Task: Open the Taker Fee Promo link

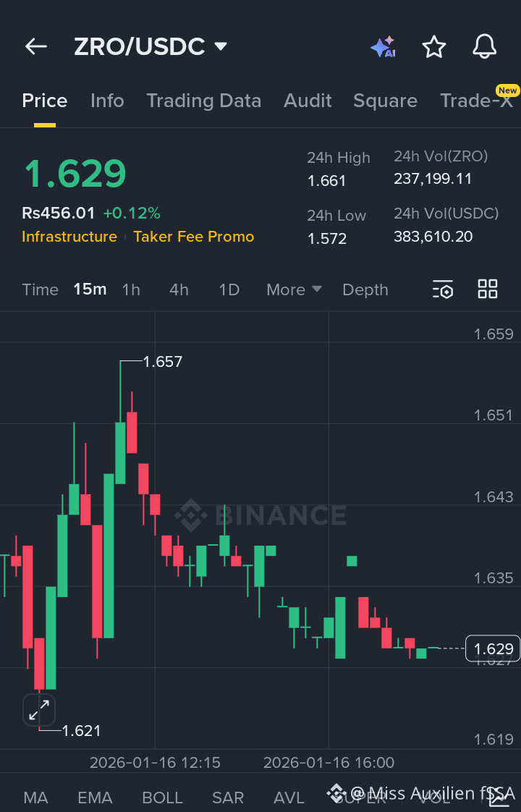Action: (x=194, y=237)
